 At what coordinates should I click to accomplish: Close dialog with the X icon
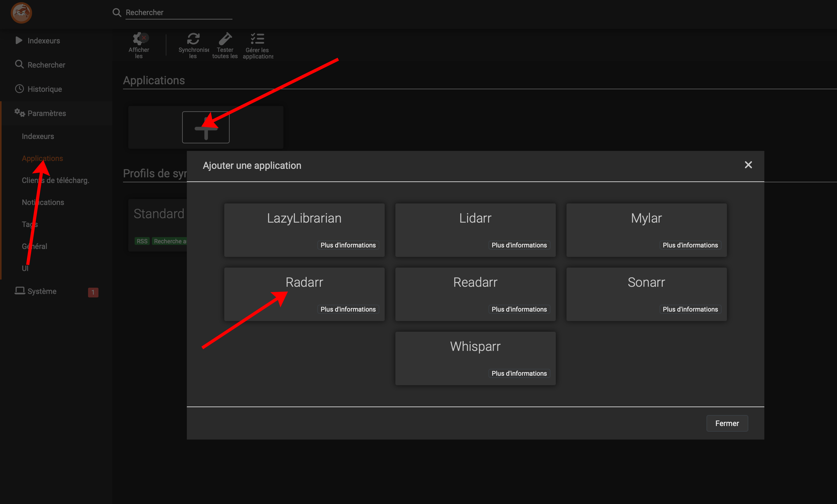[x=748, y=165]
